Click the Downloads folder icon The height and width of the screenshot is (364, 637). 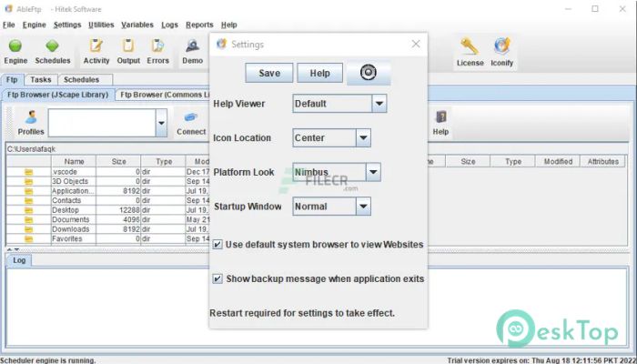(x=28, y=229)
